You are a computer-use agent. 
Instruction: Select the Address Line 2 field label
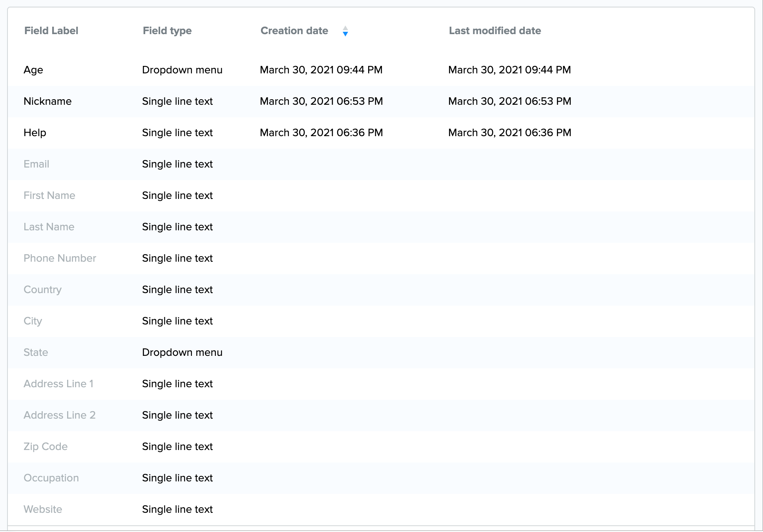[x=59, y=415]
